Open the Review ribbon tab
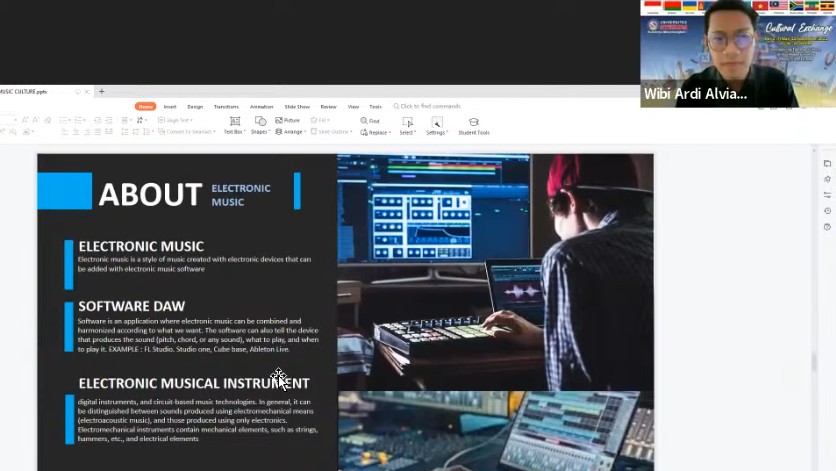 (328, 107)
